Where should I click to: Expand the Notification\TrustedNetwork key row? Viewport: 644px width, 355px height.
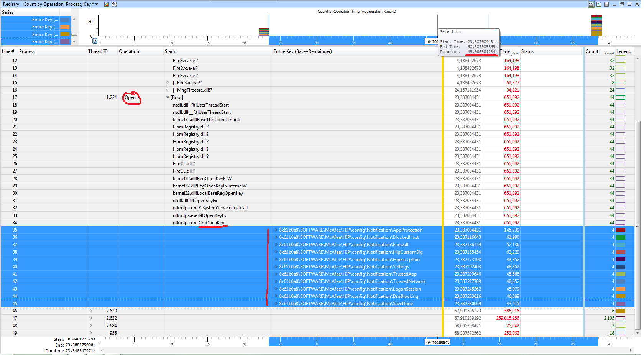(276, 281)
